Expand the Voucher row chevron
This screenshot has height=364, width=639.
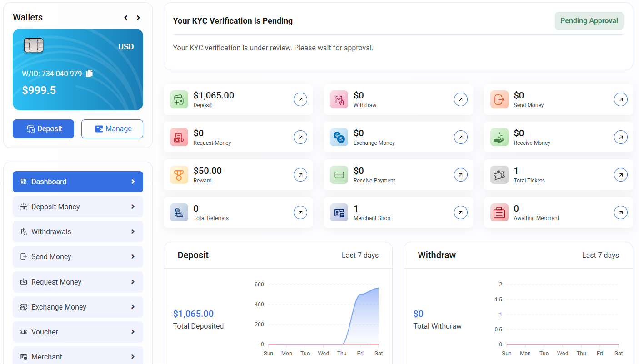(x=133, y=332)
